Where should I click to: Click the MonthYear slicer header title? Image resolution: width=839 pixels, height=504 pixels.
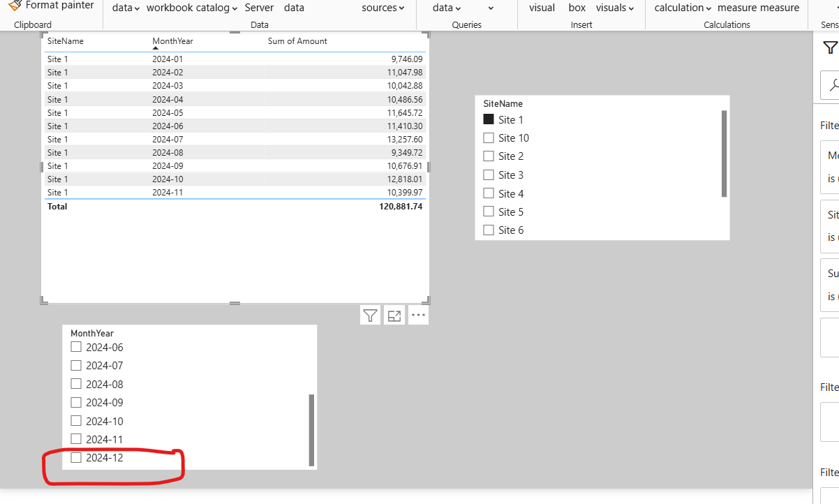click(92, 334)
